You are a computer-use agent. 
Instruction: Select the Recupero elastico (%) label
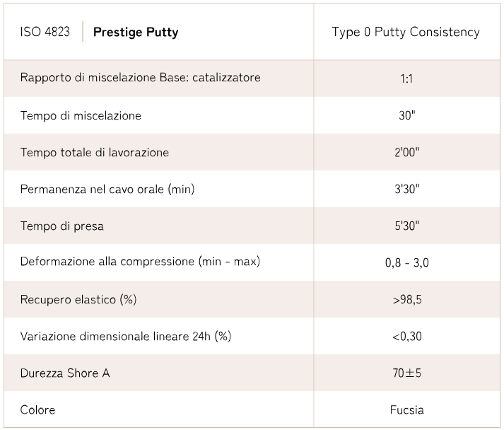(78, 299)
